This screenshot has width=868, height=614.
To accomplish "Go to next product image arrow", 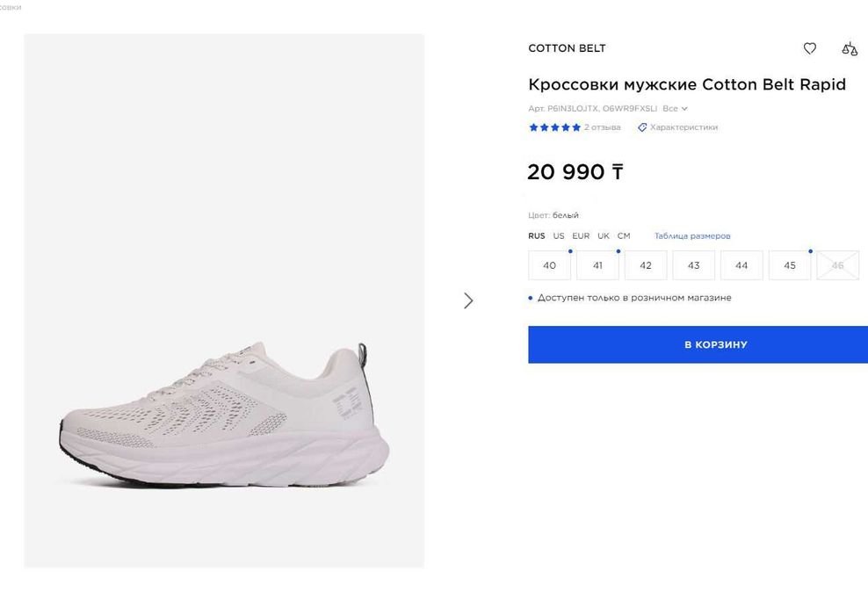I will [x=468, y=300].
